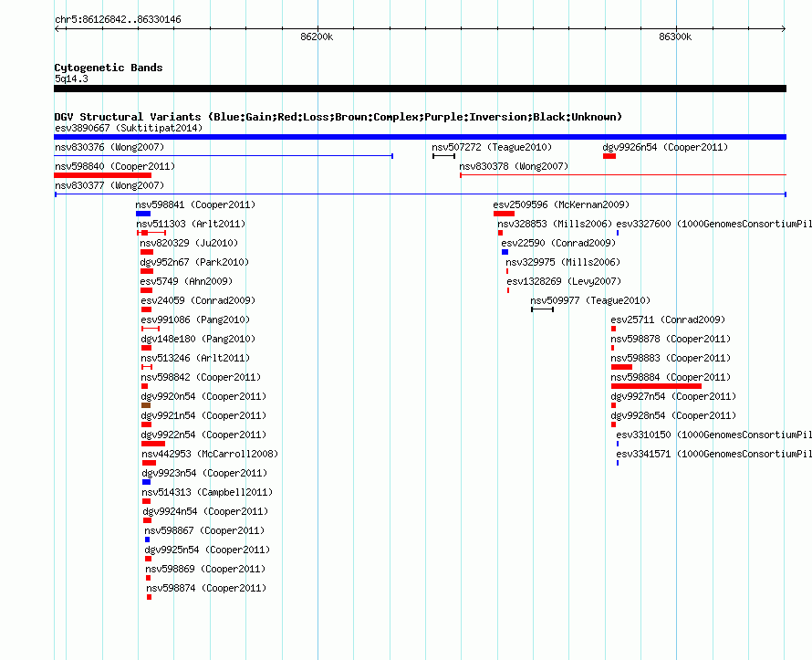Image resolution: width=812 pixels, height=660 pixels.
Task: Click esv25711 (Conrad2009) label
Action: click(x=668, y=320)
